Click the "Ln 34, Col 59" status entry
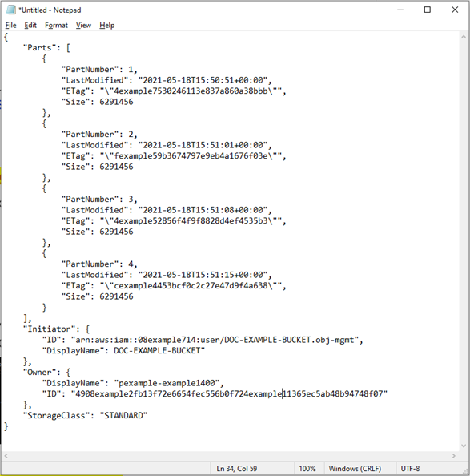The height and width of the screenshot is (476, 470). click(x=236, y=469)
